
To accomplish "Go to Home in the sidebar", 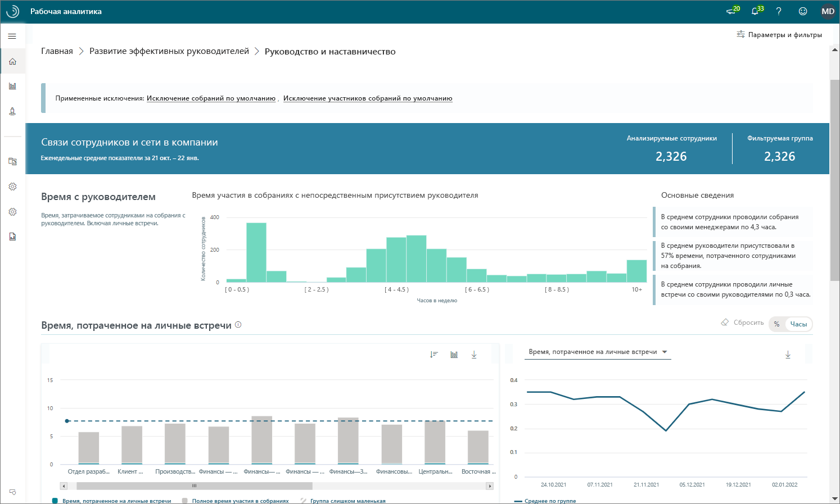I will [x=12, y=61].
